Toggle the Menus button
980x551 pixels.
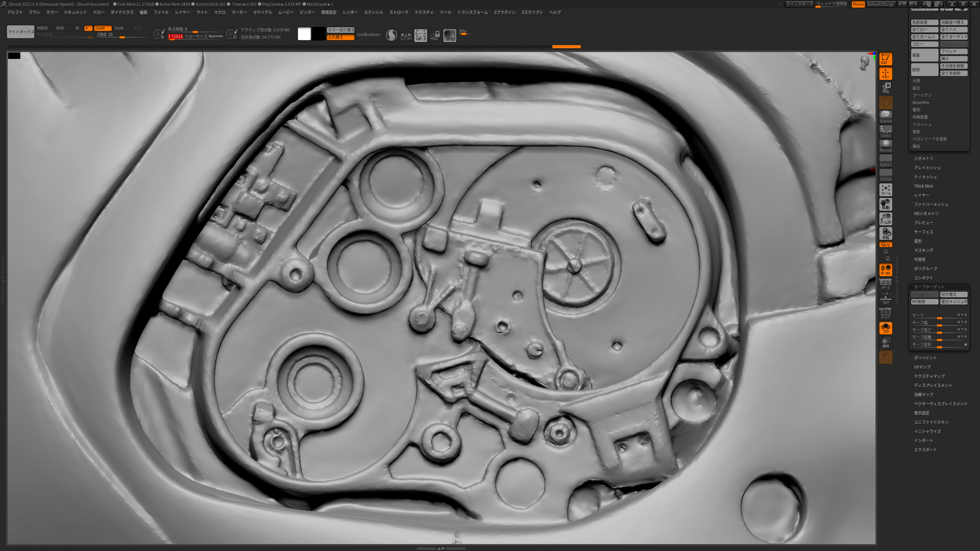coord(858,4)
